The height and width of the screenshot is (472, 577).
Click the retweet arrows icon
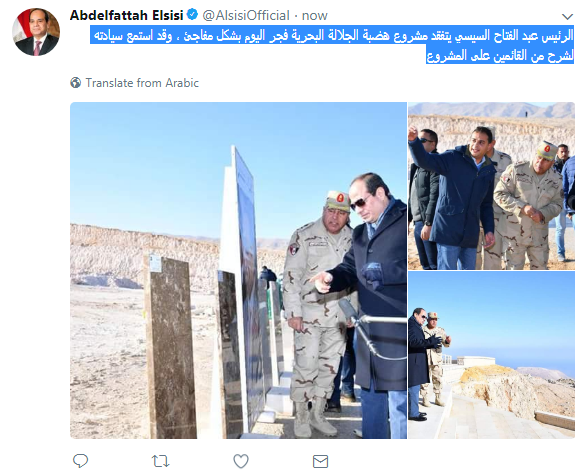(160, 461)
